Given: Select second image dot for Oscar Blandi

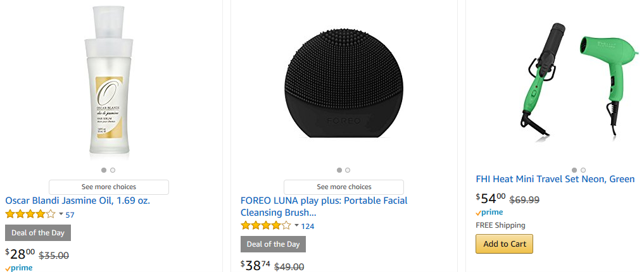Looking at the screenshot, I should click(113, 170).
